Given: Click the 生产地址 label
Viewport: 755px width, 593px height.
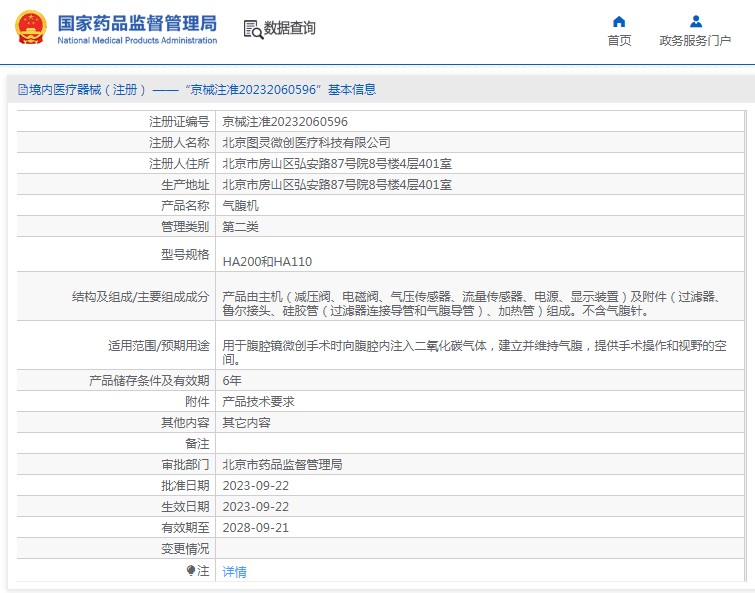Looking at the screenshot, I should 185,185.
